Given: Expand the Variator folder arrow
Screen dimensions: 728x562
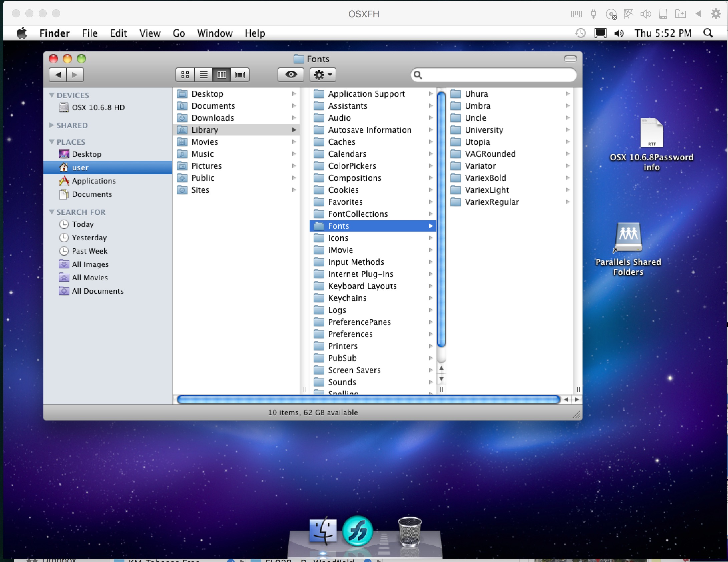Looking at the screenshot, I should 568,166.
